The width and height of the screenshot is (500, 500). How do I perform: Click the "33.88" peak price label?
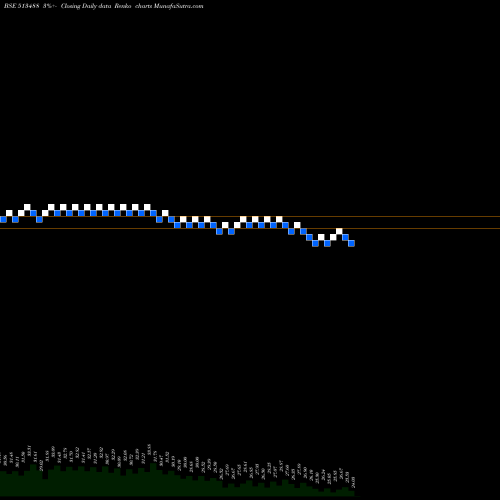tap(149, 449)
